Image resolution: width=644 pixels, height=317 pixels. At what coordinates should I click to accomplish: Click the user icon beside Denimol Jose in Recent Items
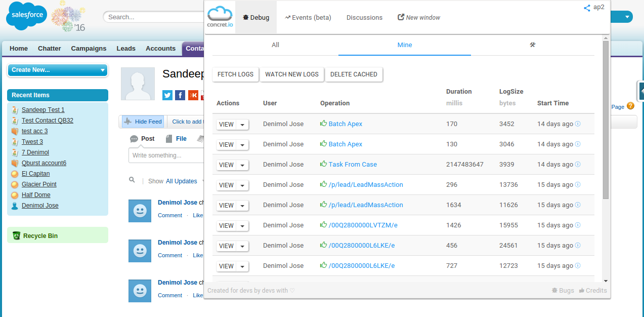[15, 206]
